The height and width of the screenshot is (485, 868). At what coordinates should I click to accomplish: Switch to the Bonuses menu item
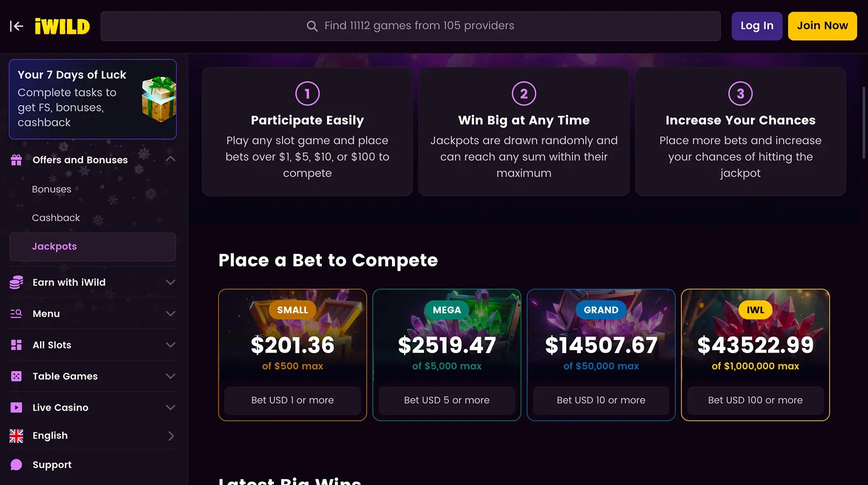coord(52,189)
